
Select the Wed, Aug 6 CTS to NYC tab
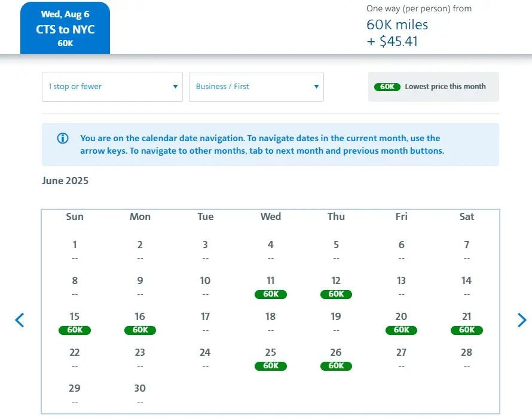[65, 29]
